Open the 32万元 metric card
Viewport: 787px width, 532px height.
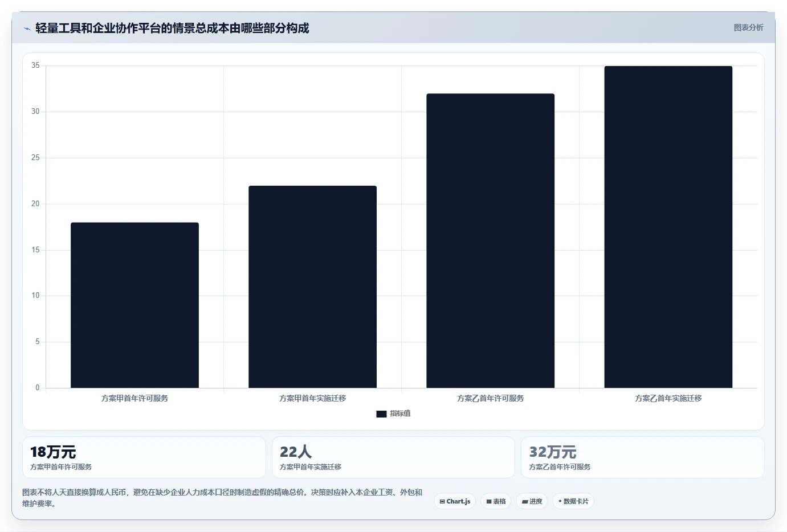click(x=643, y=457)
